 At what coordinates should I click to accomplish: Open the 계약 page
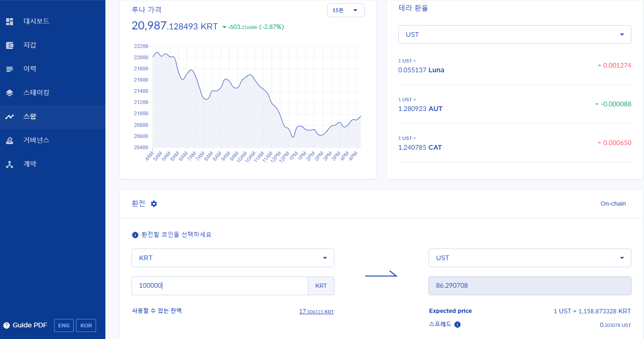pyautogui.click(x=53, y=164)
